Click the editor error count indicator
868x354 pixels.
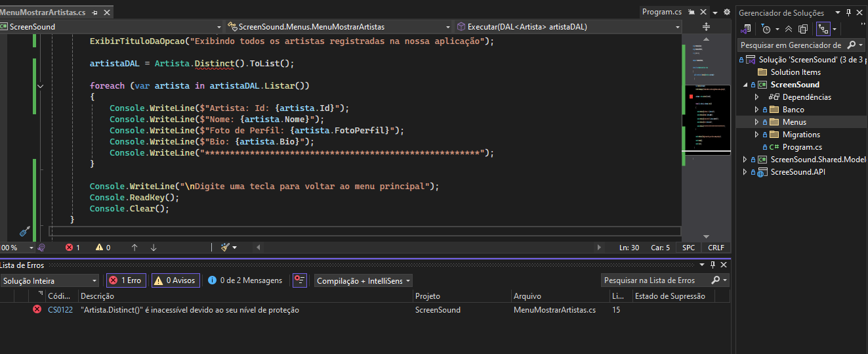coord(72,248)
